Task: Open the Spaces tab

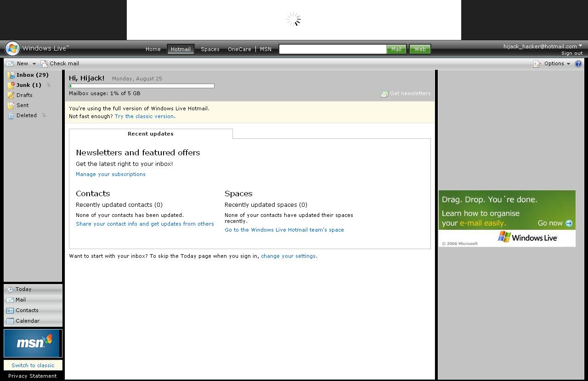Action: click(210, 49)
